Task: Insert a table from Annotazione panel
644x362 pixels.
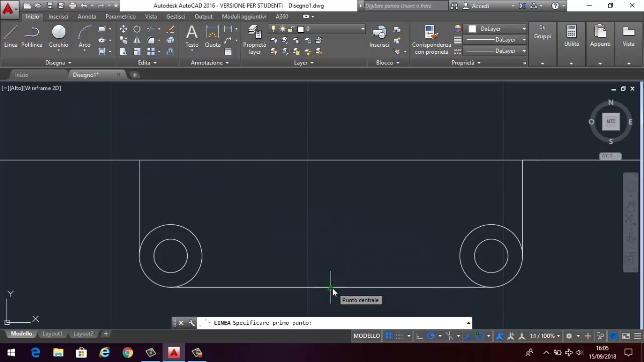Action: 228,52
